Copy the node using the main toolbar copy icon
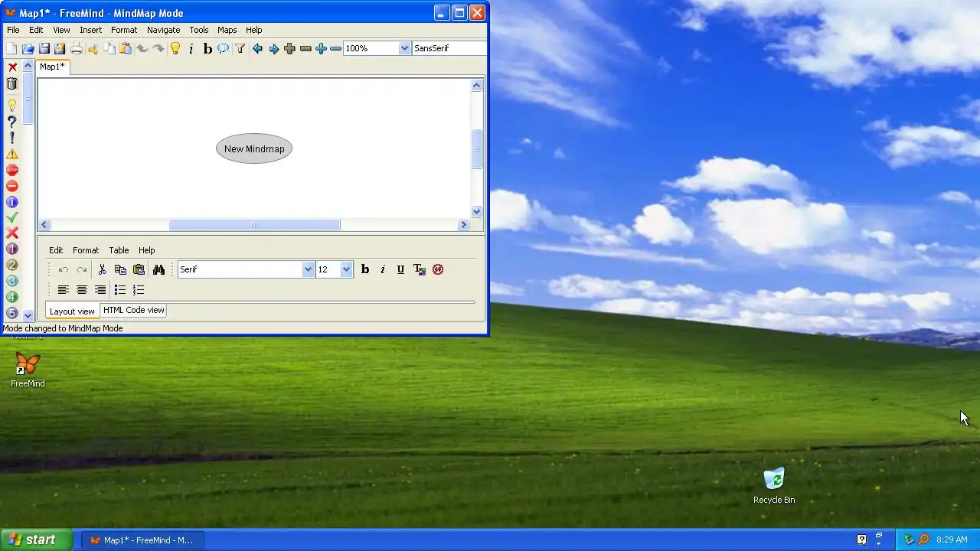980x551 pixels. pyautogui.click(x=109, y=48)
